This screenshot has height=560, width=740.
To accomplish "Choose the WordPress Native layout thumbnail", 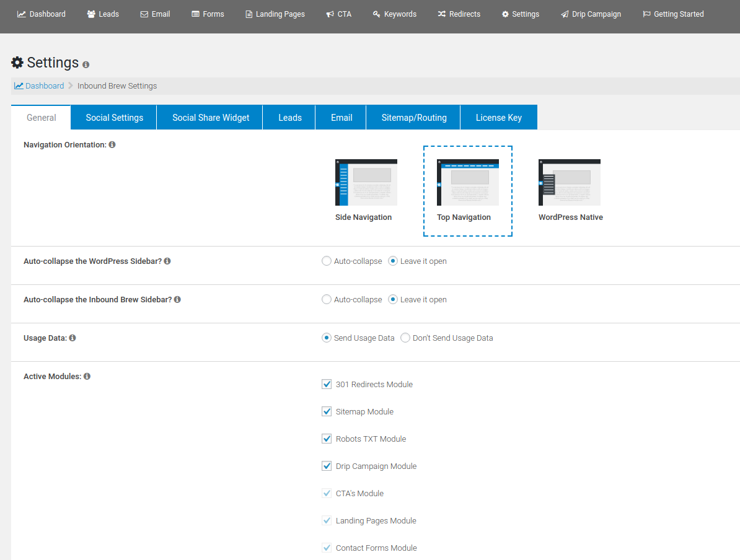I will click(x=569, y=183).
